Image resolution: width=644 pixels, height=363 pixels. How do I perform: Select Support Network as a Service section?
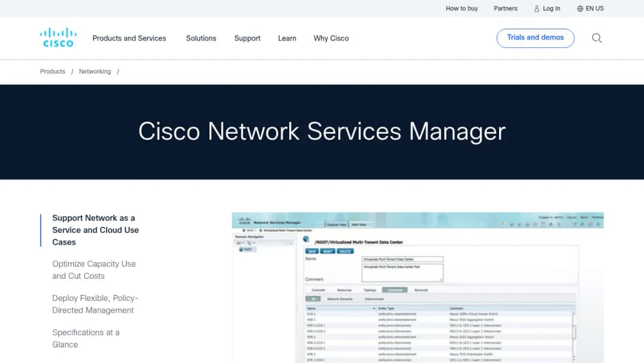tap(95, 230)
